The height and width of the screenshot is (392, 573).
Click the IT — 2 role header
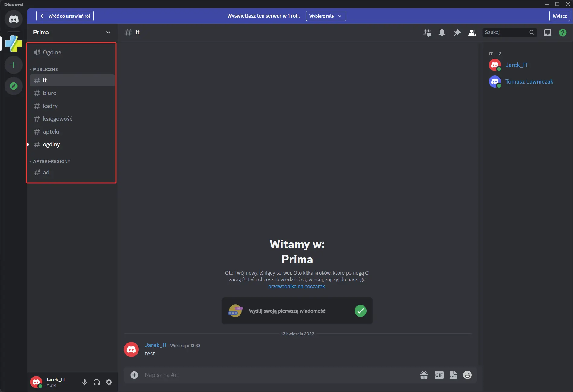[495, 54]
